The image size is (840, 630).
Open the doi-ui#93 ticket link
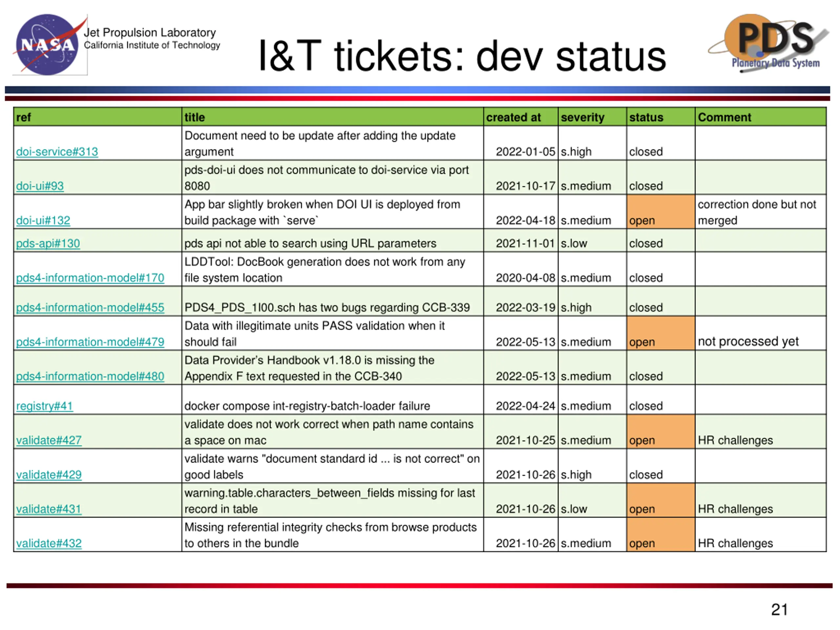coord(40,186)
